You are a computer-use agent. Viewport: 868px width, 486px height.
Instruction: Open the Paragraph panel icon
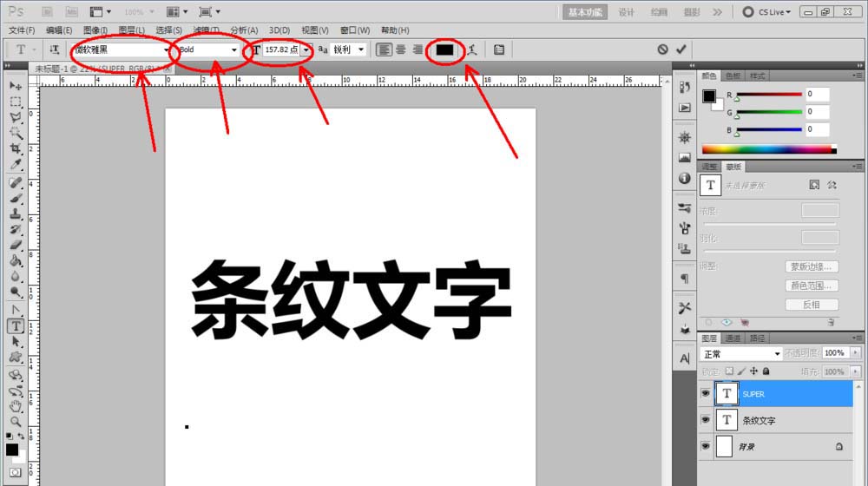[x=685, y=279]
